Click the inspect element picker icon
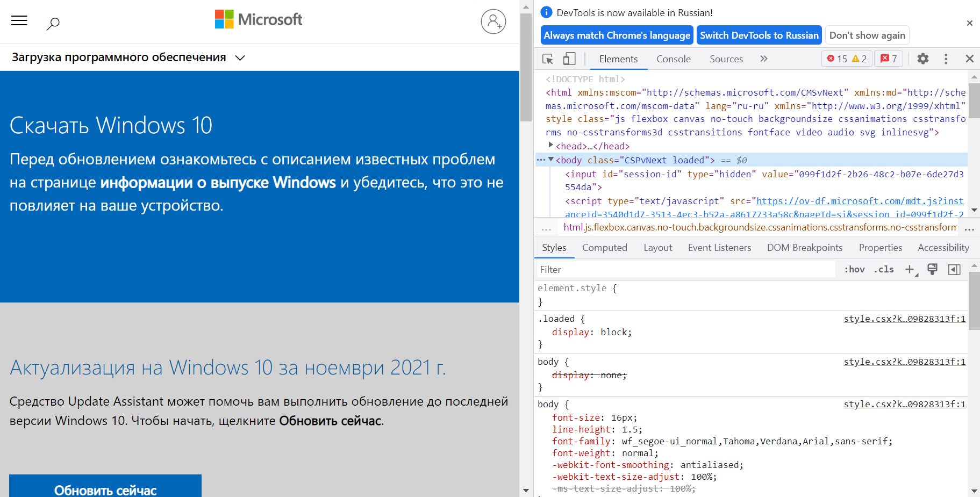 pyautogui.click(x=548, y=59)
